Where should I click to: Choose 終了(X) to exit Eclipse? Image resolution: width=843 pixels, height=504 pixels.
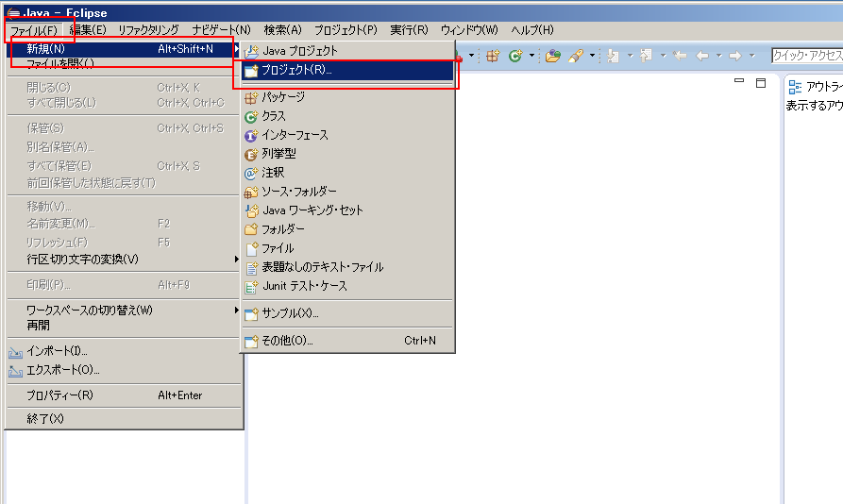pyautogui.click(x=124, y=418)
